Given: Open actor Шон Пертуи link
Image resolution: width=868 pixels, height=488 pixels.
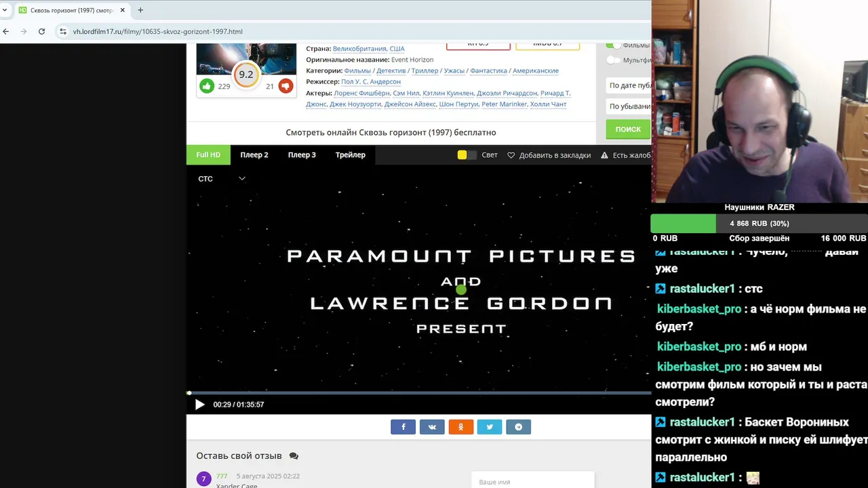Looking at the screenshot, I should pos(458,104).
